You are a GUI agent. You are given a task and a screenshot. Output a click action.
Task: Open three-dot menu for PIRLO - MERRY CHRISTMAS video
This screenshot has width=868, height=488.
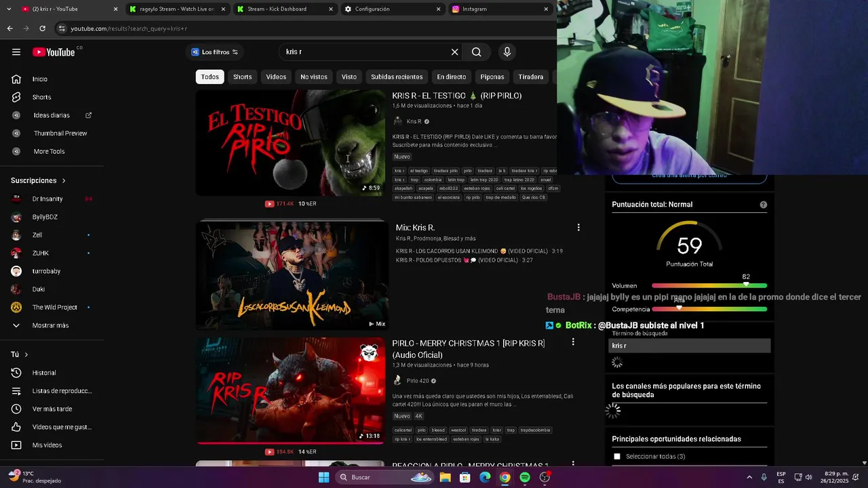tap(573, 342)
